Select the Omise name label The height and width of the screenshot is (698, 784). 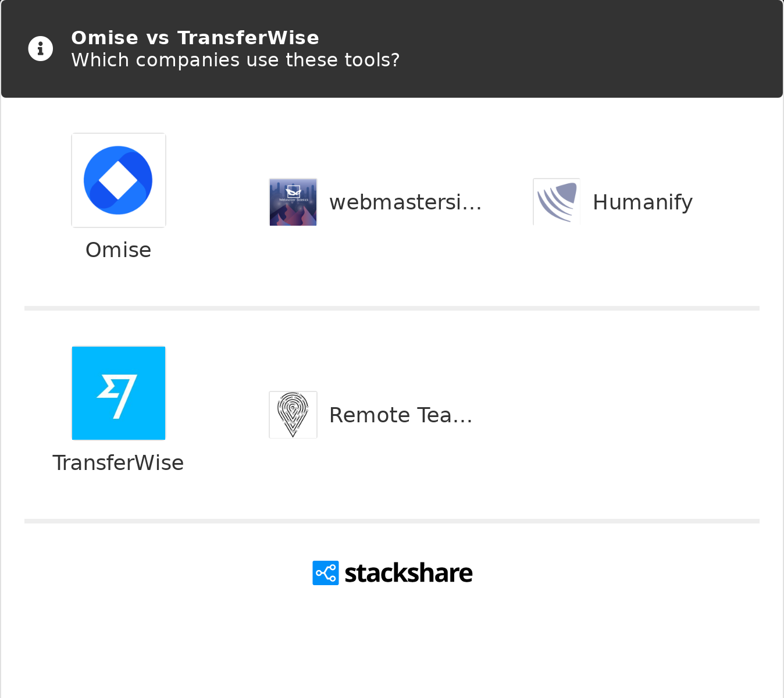point(119,250)
